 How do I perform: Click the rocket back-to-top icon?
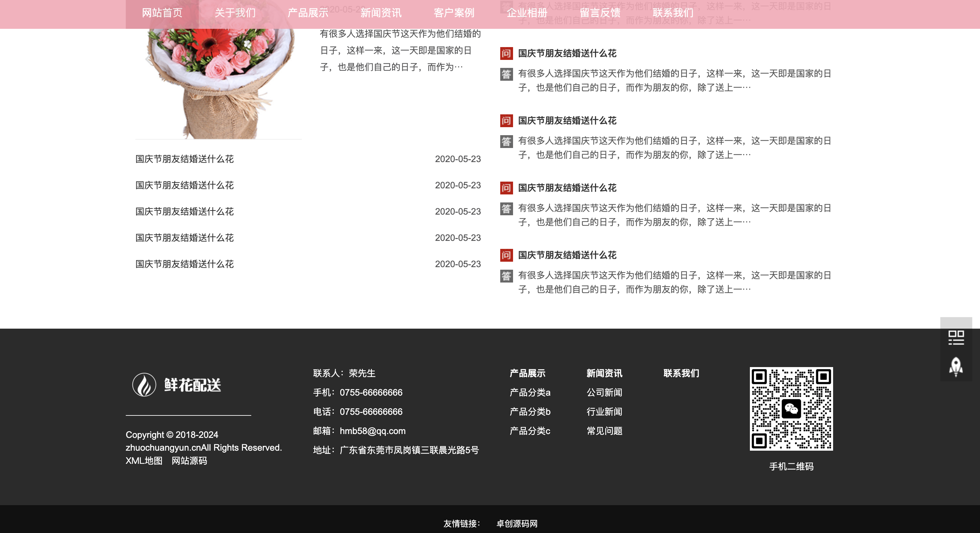click(956, 366)
